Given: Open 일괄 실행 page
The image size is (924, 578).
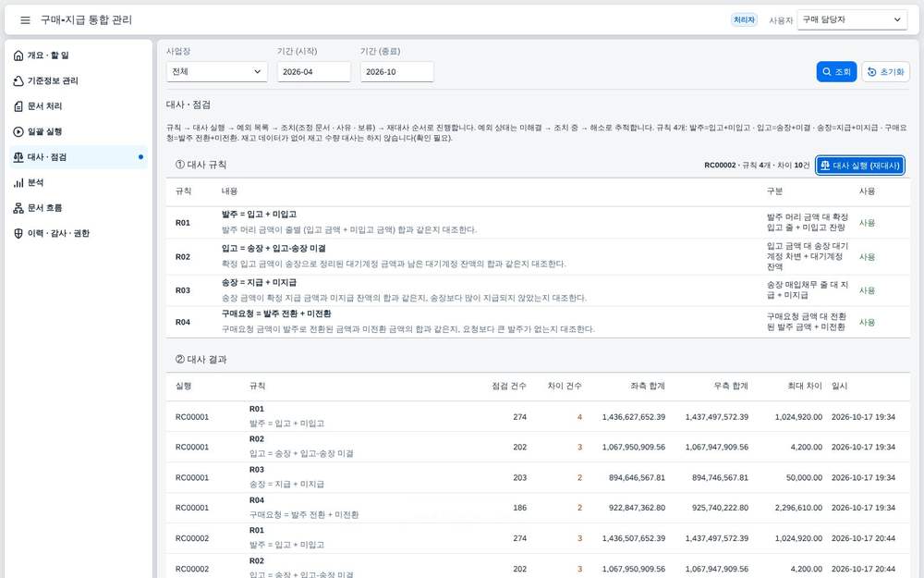Looking at the screenshot, I should pos(79,131).
